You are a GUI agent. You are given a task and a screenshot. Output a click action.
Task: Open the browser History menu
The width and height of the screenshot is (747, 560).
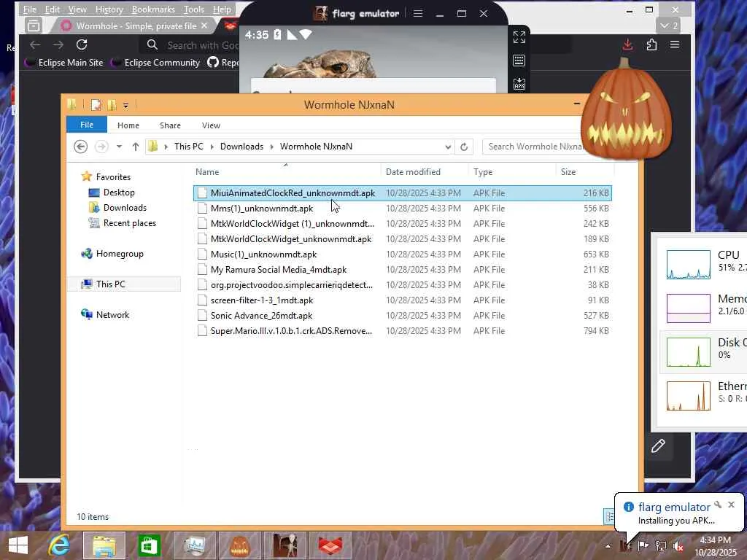tap(109, 9)
